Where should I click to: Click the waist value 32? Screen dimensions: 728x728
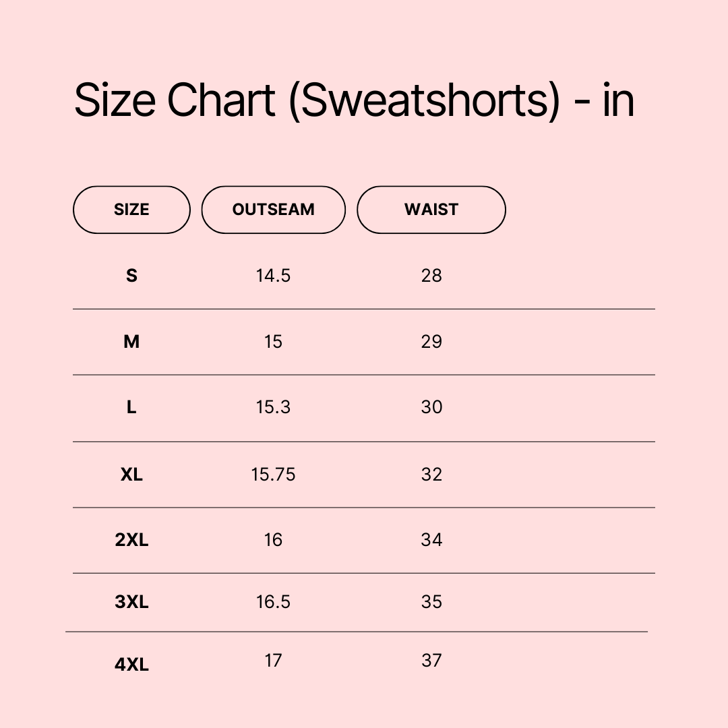pos(431,475)
